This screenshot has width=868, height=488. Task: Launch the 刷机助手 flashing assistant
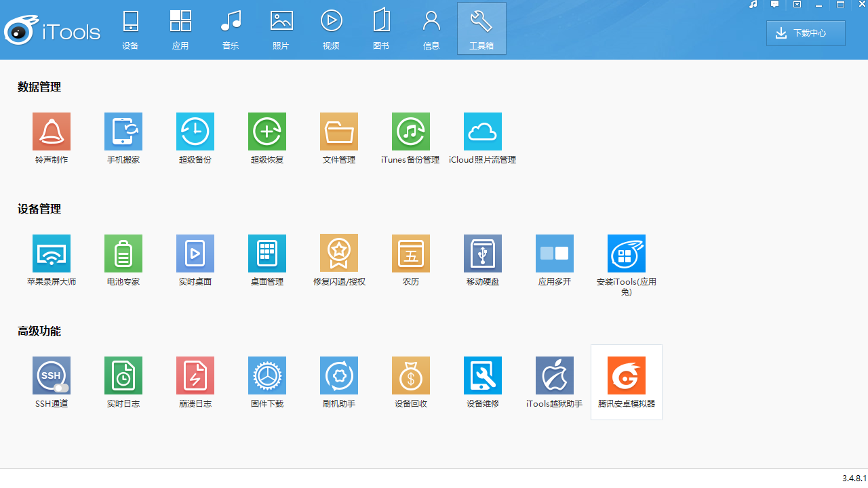click(x=338, y=375)
